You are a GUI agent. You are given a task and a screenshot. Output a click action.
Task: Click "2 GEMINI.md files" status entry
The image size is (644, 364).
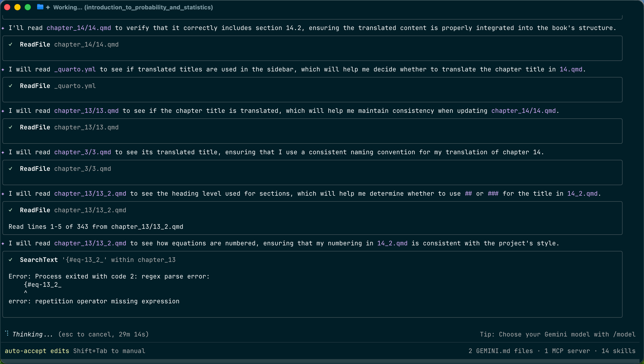click(x=500, y=351)
